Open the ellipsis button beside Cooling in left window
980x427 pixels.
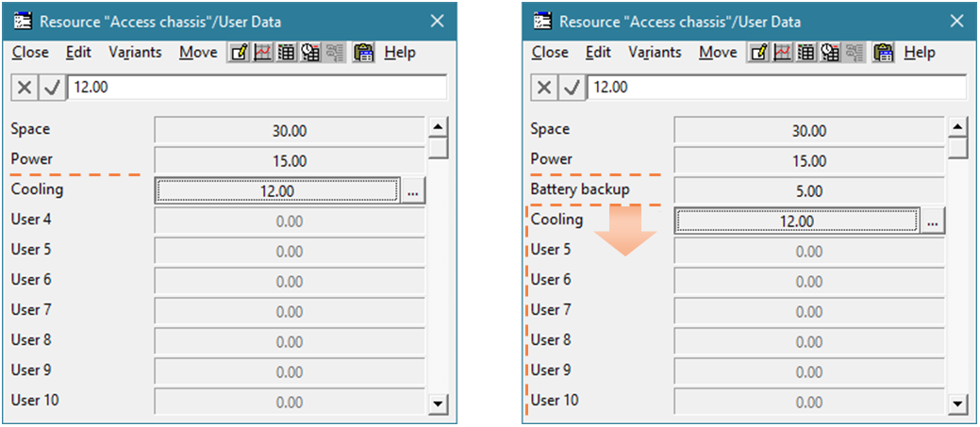(x=413, y=191)
